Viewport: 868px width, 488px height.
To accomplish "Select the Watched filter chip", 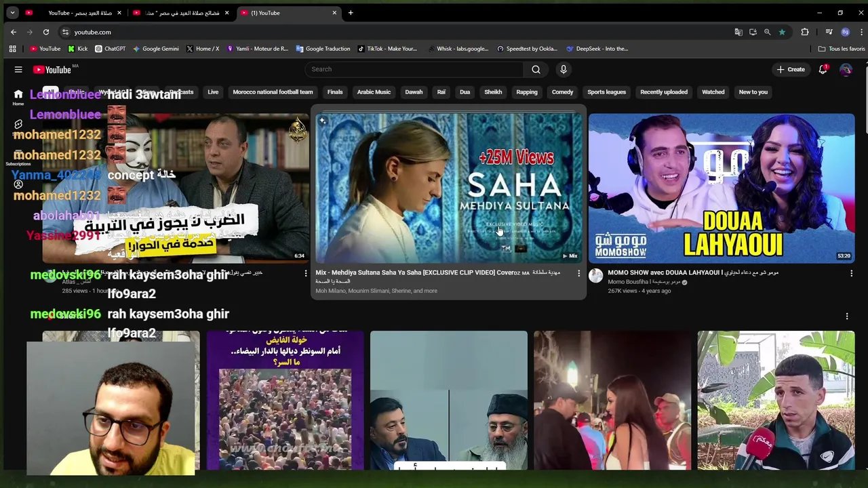I will click(x=713, y=92).
